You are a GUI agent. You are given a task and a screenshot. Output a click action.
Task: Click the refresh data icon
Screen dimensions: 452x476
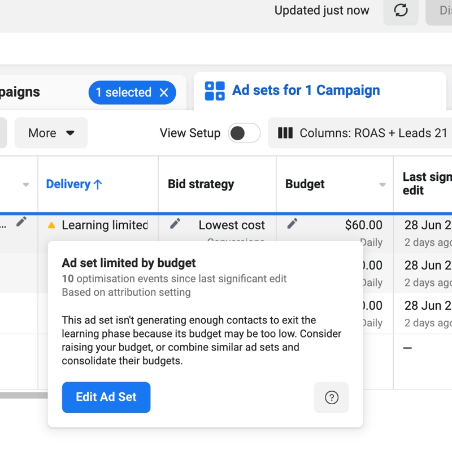[401, 11]
